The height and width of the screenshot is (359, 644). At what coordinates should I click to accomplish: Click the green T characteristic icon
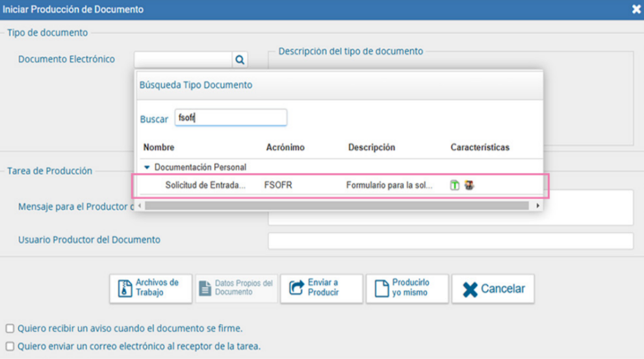point(455,185)
